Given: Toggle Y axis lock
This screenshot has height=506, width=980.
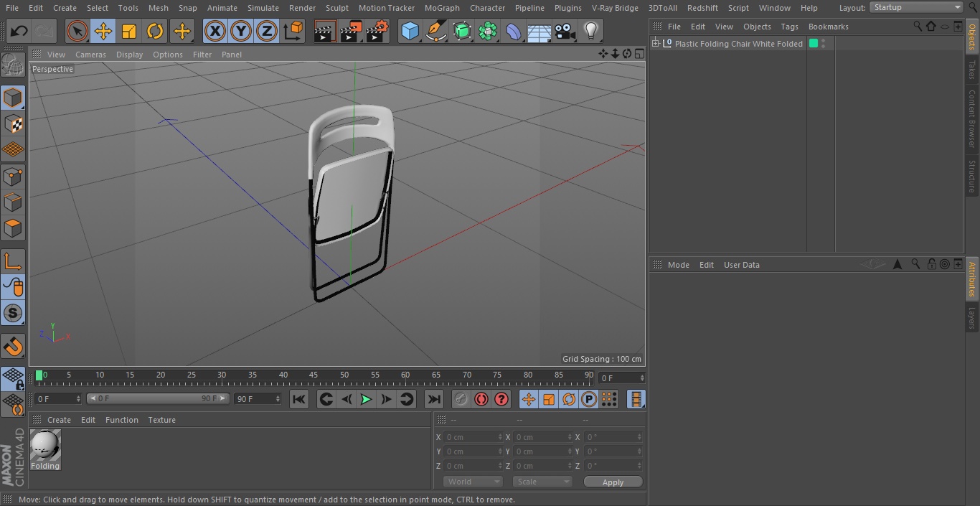Looking at the screenshot, I should 241,31.
